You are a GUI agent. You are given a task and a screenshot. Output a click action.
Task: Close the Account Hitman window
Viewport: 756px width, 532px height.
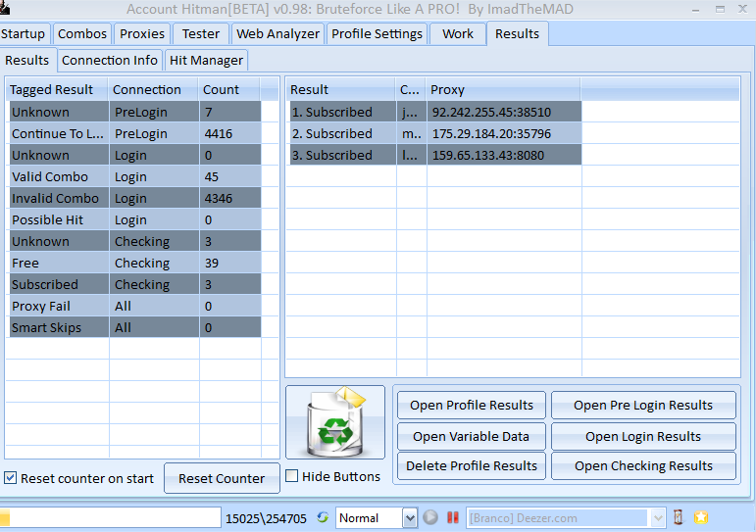click(742, 9)
